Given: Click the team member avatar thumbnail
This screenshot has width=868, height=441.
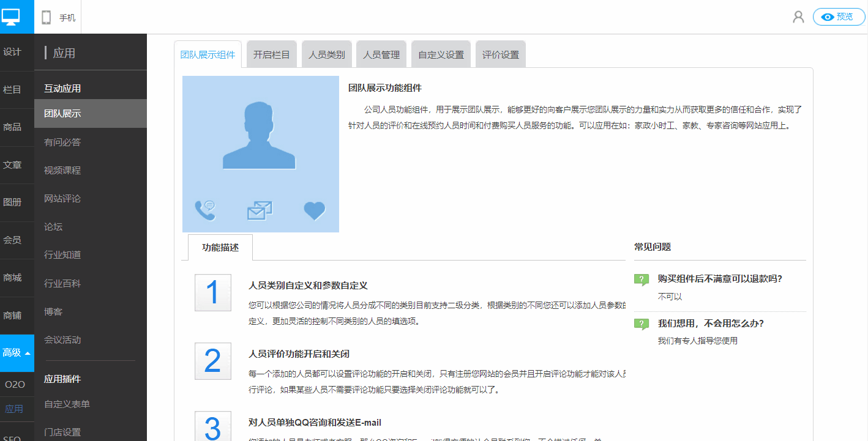Looking at the screenshot, I should tap(260, 136).
